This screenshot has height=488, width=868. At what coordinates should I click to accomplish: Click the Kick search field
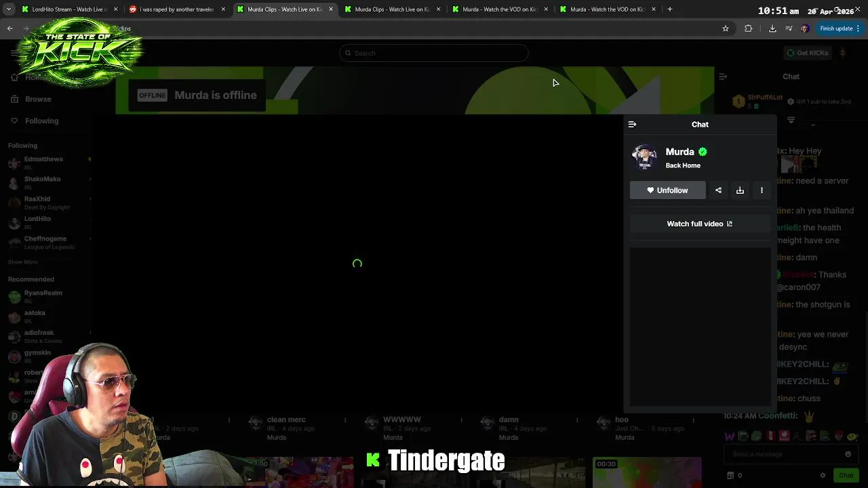434,53
